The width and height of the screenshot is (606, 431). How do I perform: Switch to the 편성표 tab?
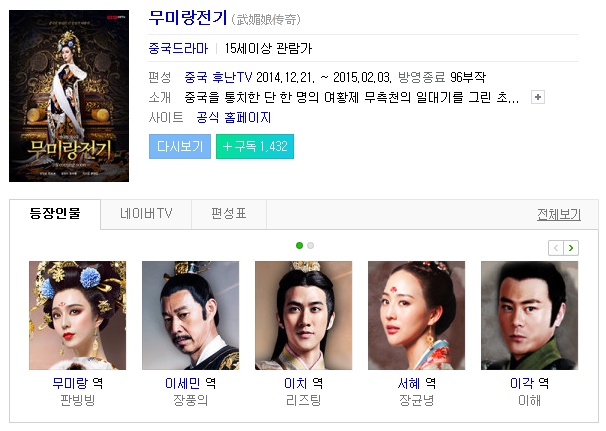(229, 214)
